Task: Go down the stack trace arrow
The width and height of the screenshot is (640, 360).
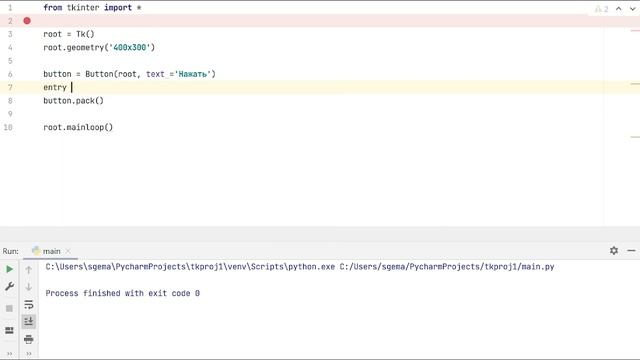Action: (x=29, y=287)
